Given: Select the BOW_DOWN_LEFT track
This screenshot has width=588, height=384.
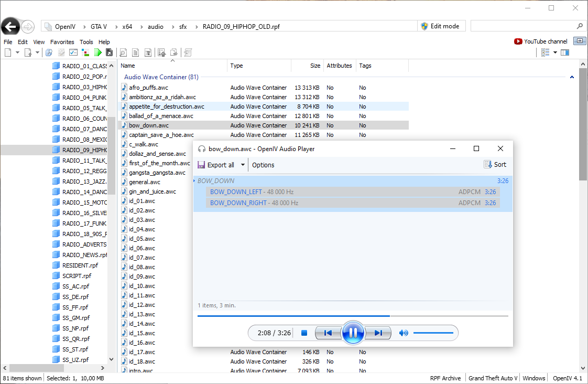Looking at the screenshot, I should [x=353, y=192].
